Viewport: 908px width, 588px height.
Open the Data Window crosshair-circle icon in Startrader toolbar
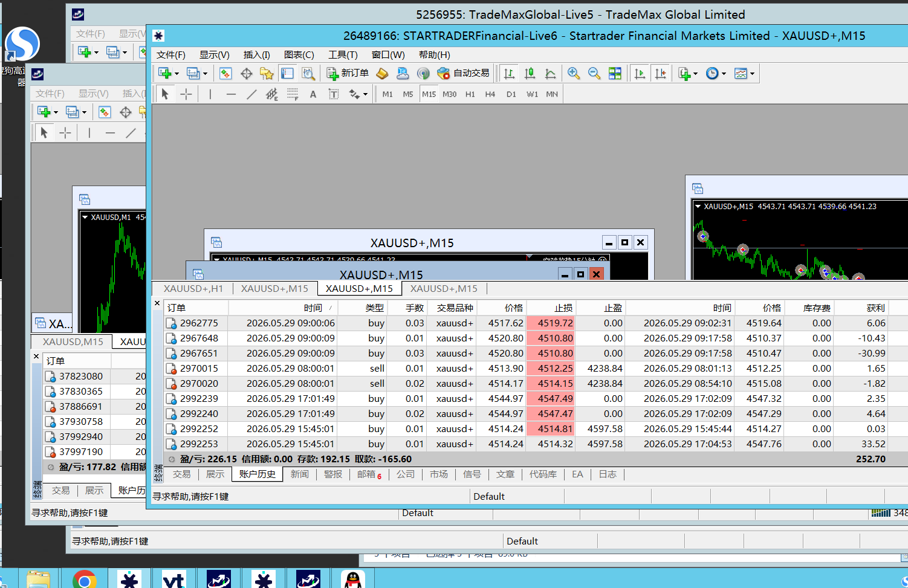(246, 73)
